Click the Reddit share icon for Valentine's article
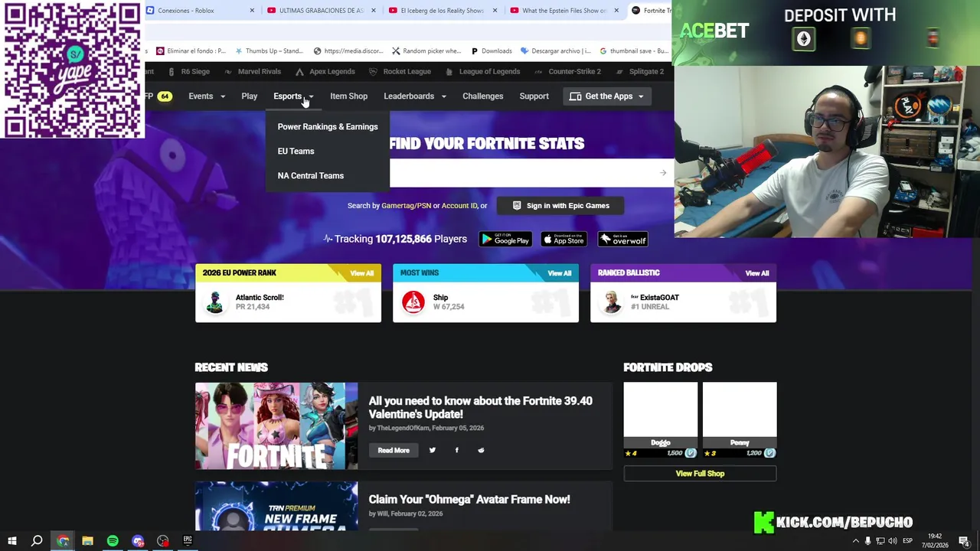Image resolution: width=980 pixels, height=551 pixels. pos(481,450)
